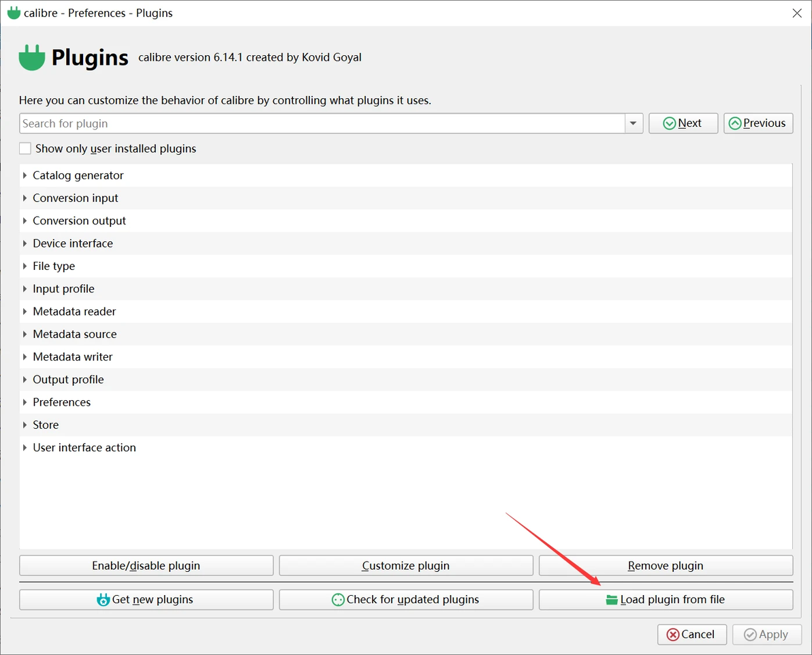Screen dimensions: 812x655
Task: Expand the Conversion input category
Action: (x=25, y=198)
